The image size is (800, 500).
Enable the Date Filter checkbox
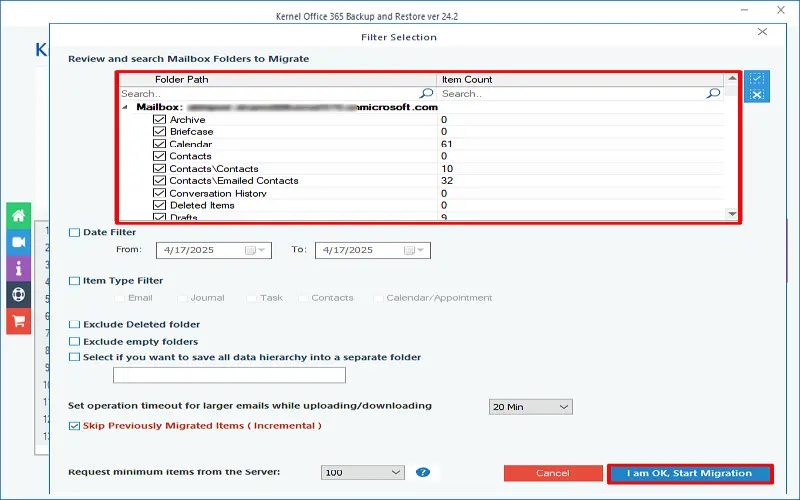tap(74, 233)
